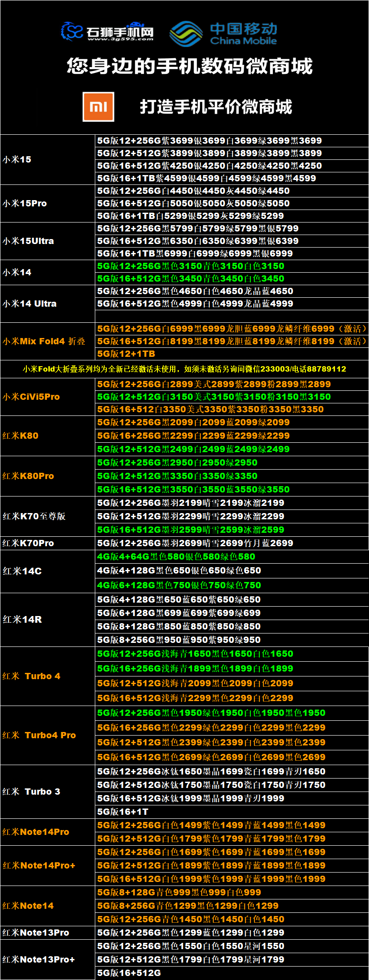Select the row "5G版16+512G白8199黑8199"
Viewport: 369px width, 980px height.
(x=232, y=341)
